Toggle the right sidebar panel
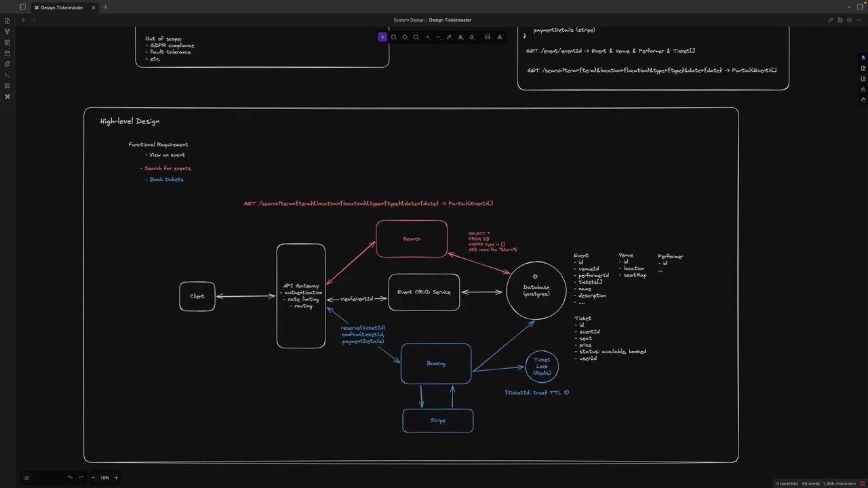 (x=860, y=7)
